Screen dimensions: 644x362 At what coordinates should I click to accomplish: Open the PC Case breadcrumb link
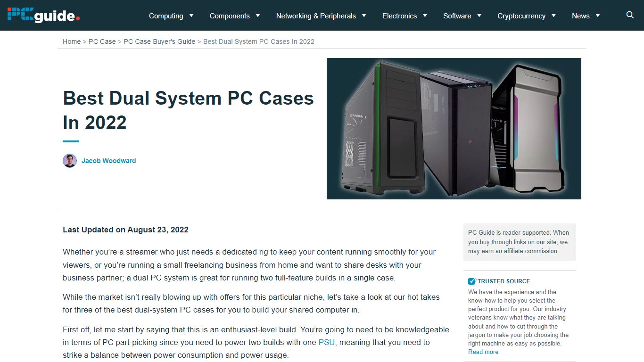pos(102,41)
